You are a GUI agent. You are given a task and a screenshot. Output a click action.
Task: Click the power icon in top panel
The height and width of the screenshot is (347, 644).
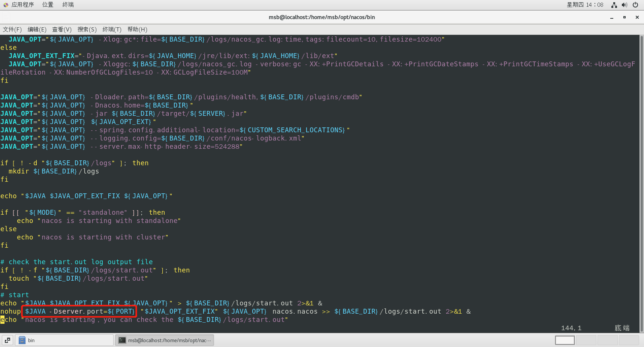tap(635, 5)
